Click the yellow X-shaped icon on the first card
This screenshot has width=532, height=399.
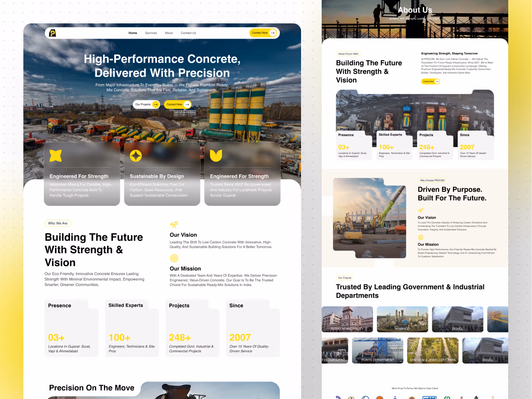point(56,155)
